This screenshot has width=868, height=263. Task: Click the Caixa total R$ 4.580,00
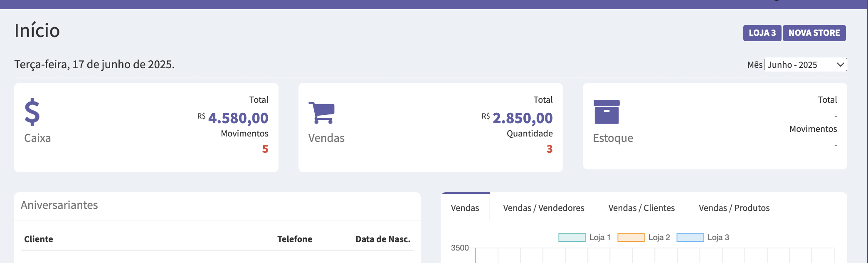pyautogui.click(x=238, y=118)
